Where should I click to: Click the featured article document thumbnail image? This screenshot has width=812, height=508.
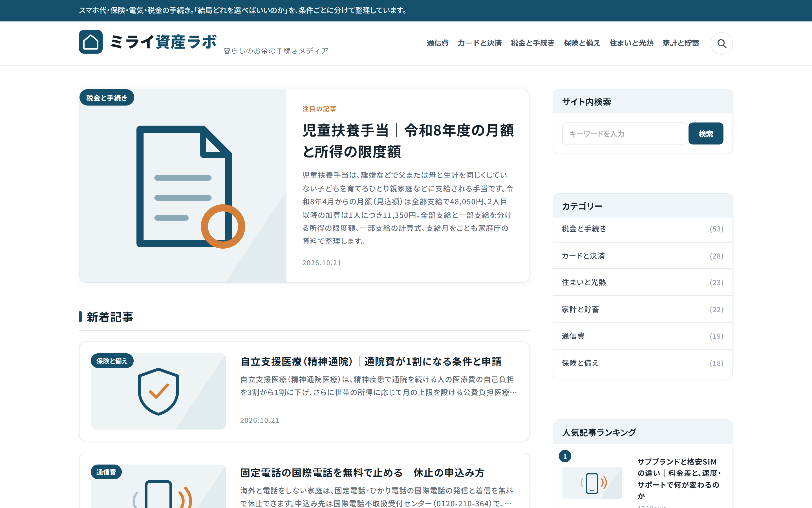pyautogui.click(x=183, y=186)
